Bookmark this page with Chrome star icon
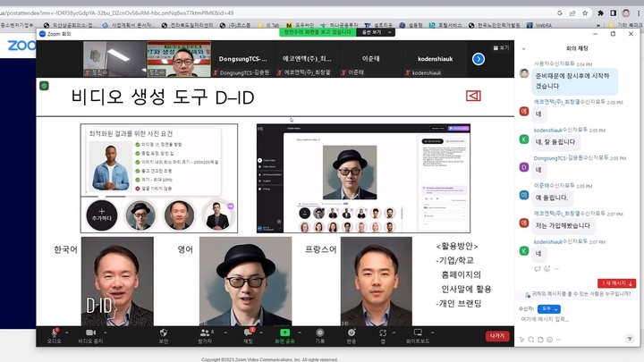The height and width of the screenshot is (362, 644). tap(585, 13)
